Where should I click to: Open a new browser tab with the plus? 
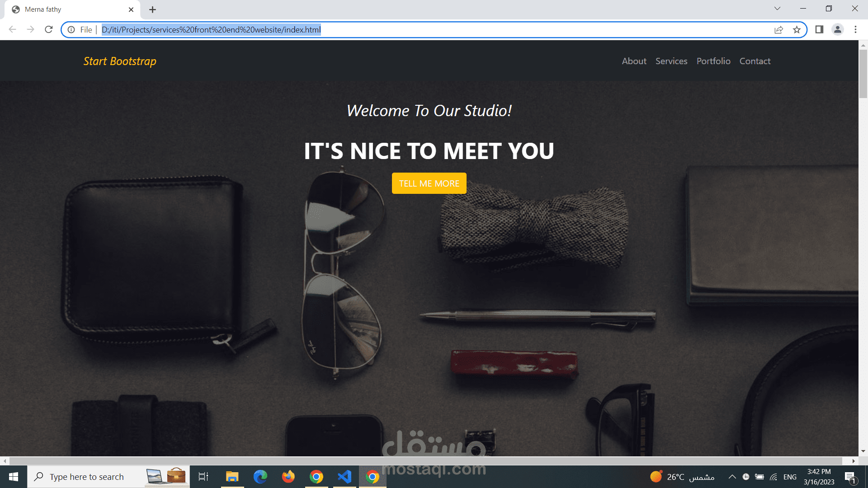click(x=152, y=9)
